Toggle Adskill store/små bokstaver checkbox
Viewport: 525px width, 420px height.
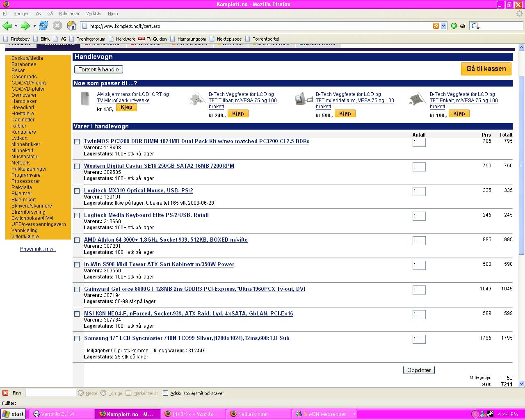[x=166, y=393]
